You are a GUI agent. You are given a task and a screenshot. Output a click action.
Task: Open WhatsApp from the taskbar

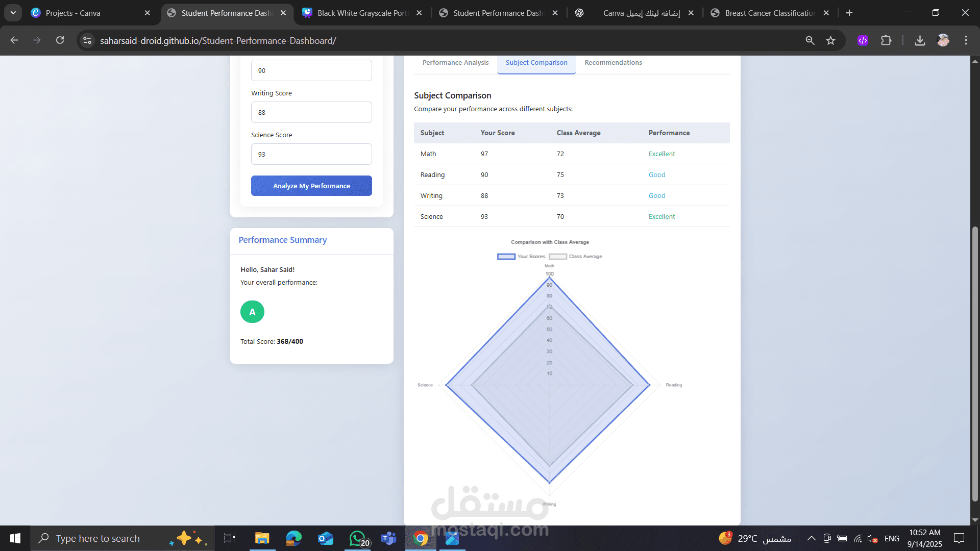point(358,538)
